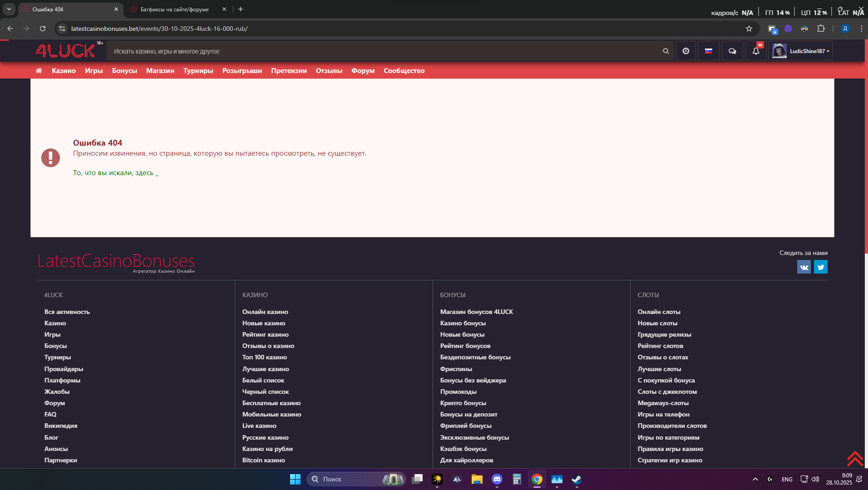This screenshot has height=490, width=868.
Task: Click the Черный список footer link
Action: [265, 392]
